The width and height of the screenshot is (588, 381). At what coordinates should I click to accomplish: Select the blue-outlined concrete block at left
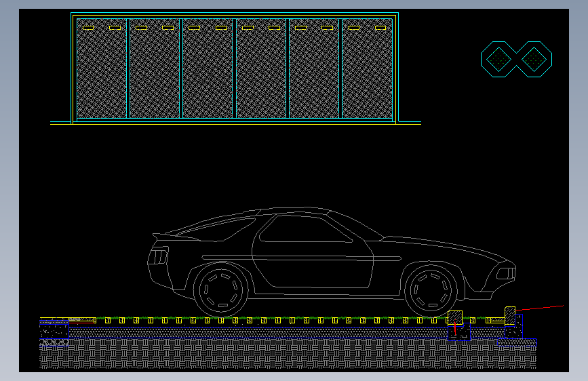[x=54, y=331]
